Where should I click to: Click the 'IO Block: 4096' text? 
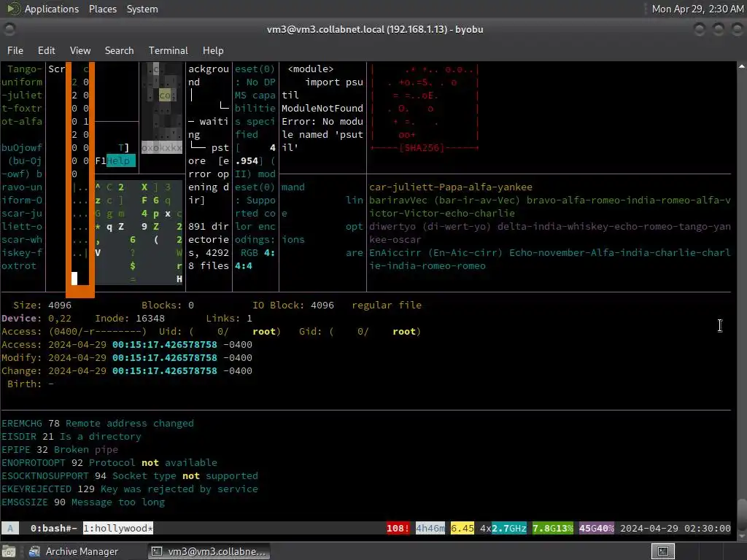[x=293, y=305]
